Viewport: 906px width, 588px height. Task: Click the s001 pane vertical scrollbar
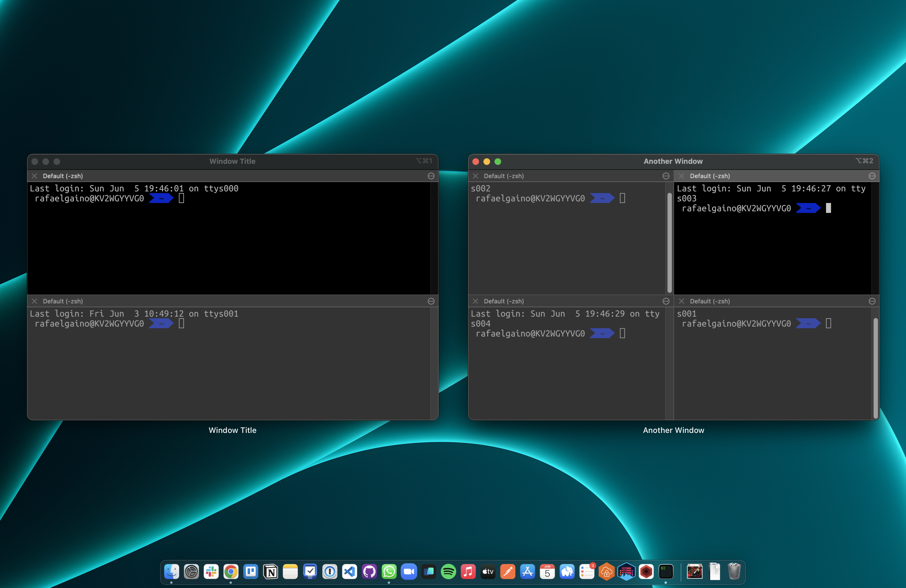pyautogui.click(x=875, y=368)
